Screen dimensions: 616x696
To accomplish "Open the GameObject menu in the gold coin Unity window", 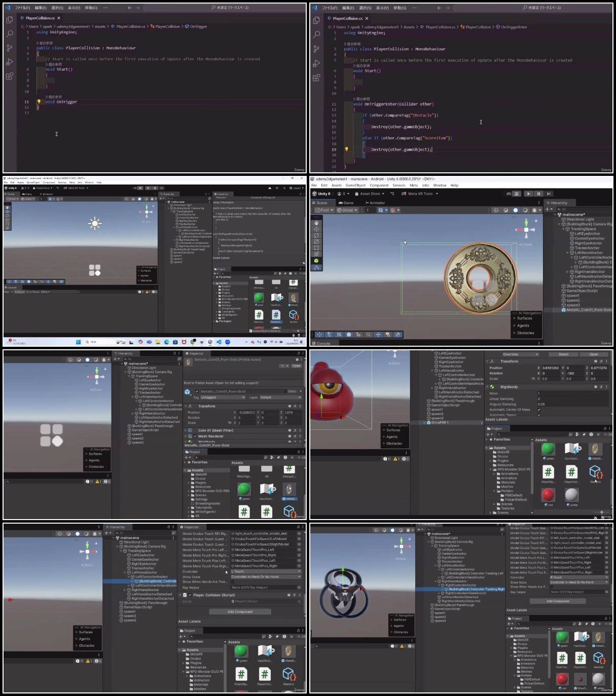I will pyautogui.click(x=355, y=186).
